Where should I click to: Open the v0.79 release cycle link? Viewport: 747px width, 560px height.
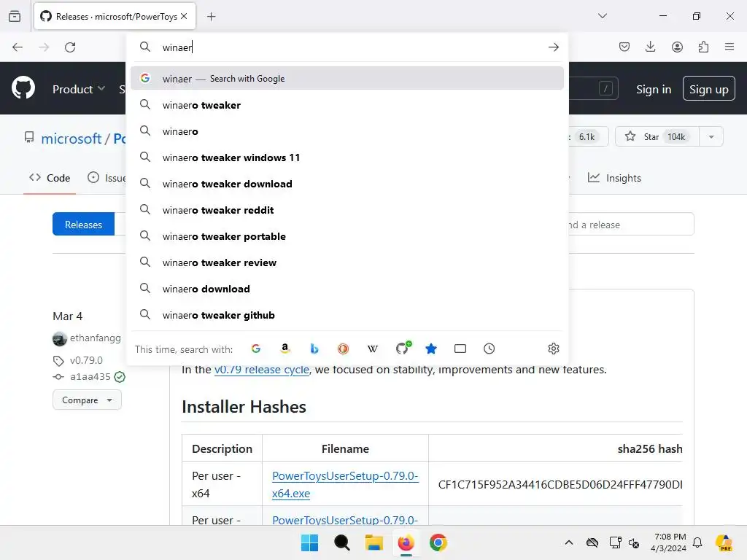262,370
